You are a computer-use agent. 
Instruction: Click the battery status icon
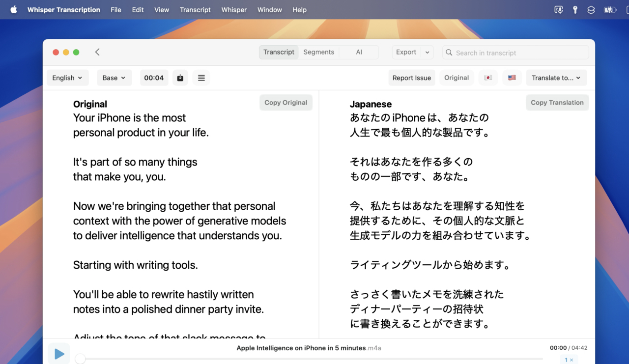pos(610,9)
